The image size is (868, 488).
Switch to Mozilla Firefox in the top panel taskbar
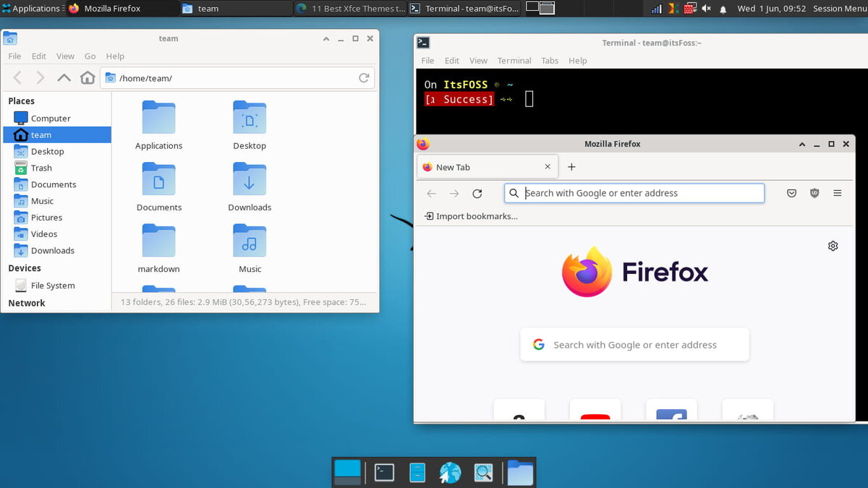tap(122, 9)
